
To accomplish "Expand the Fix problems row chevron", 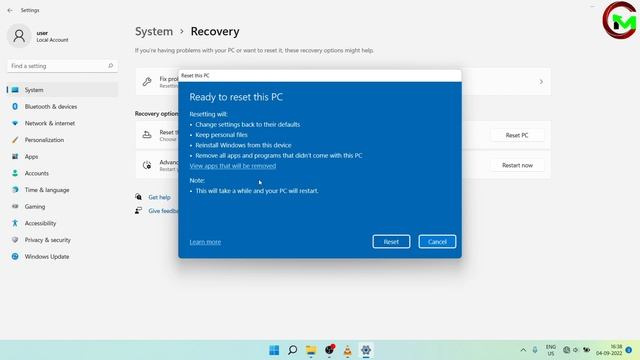I will click(541, 82).
